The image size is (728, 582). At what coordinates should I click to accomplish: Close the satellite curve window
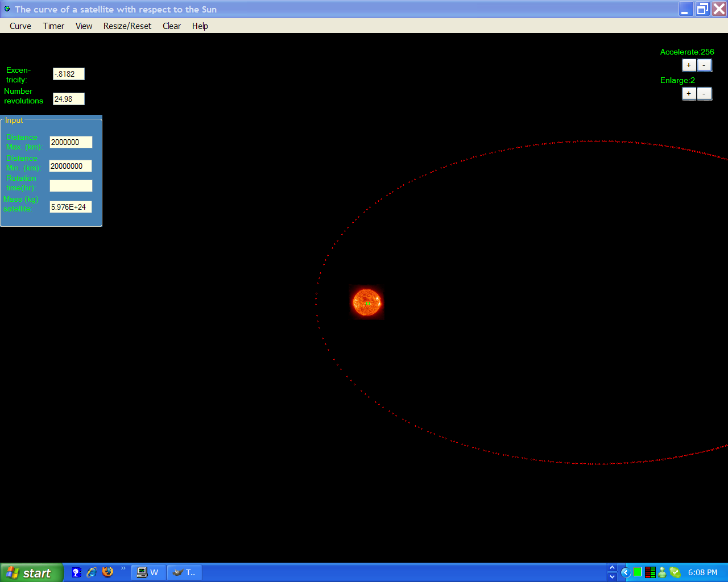pos(719,9)
